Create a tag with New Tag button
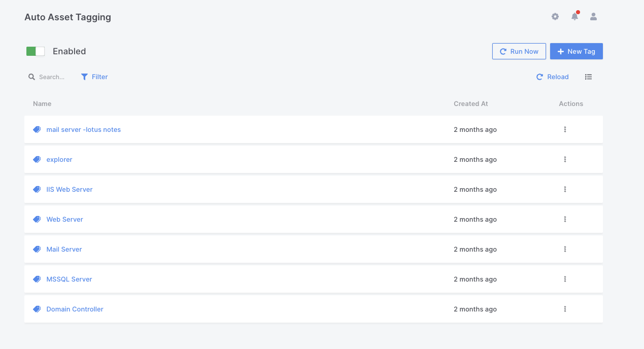This screenshot has height=349, width=644. 576,51
